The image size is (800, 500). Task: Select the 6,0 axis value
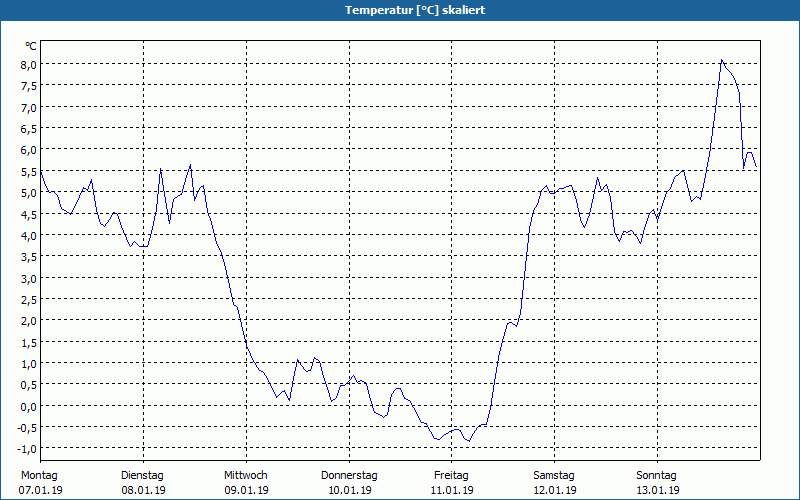(29, 149)
